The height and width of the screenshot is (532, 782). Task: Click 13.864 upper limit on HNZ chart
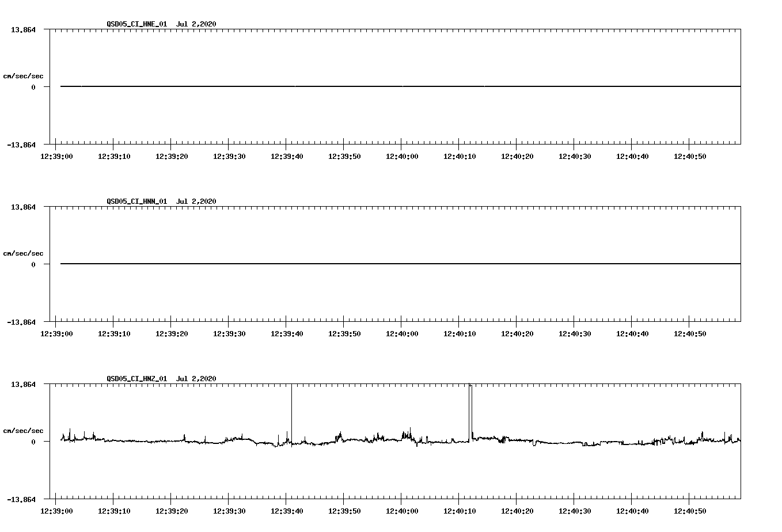point(24,384)
